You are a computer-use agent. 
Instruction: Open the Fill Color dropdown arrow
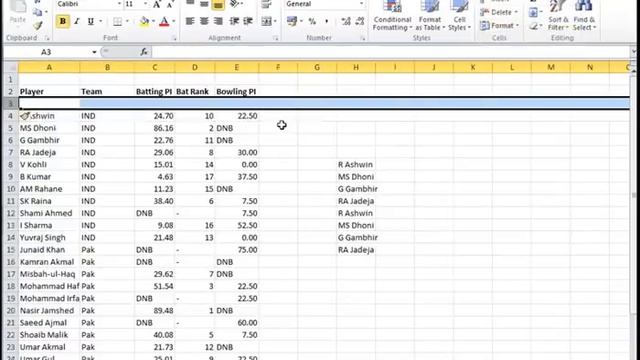pos(153,21)
